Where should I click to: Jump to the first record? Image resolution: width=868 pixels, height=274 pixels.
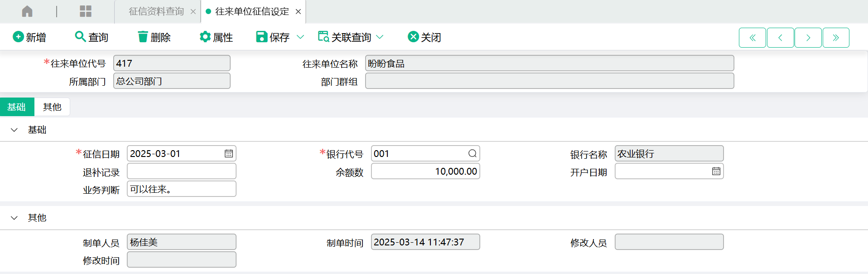(752, 38)
